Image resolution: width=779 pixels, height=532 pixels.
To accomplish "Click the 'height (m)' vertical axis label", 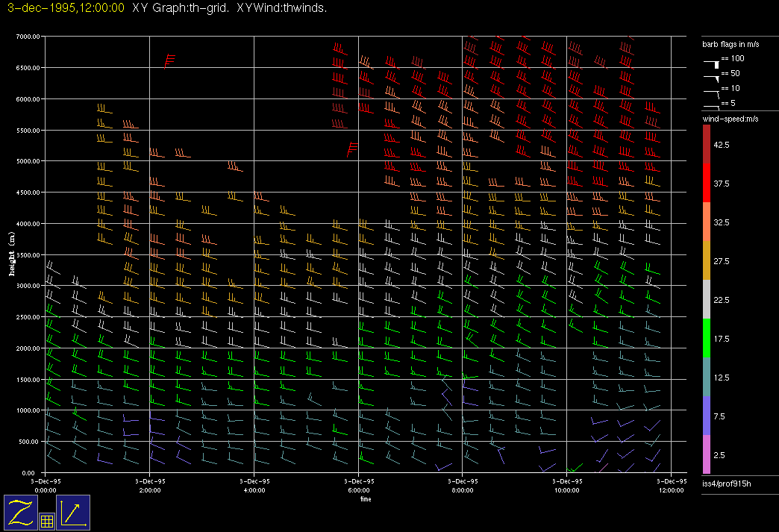I will tap(13, 254).
